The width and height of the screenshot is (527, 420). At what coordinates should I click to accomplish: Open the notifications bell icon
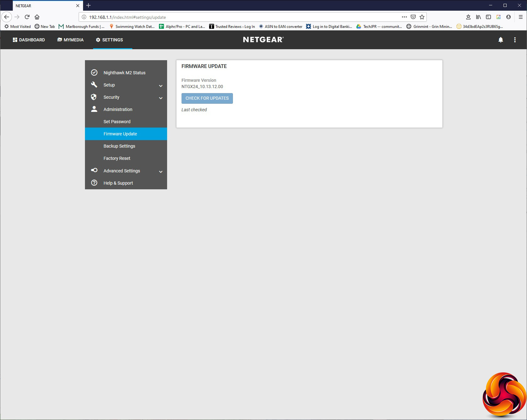click(501, 40)
